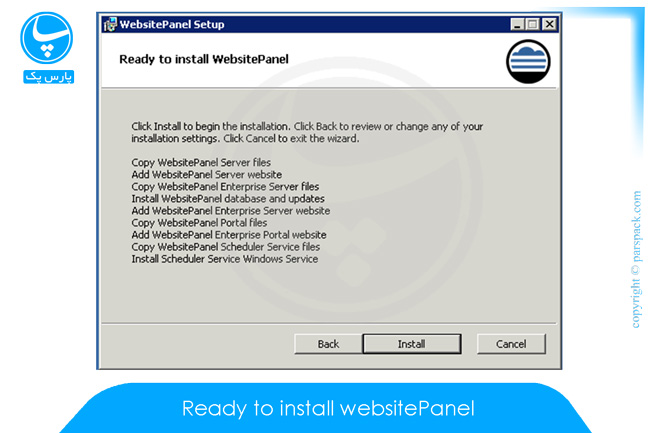
Task: Click the 'copyright © parspack.com' vertical text
Action: (636, 259)
